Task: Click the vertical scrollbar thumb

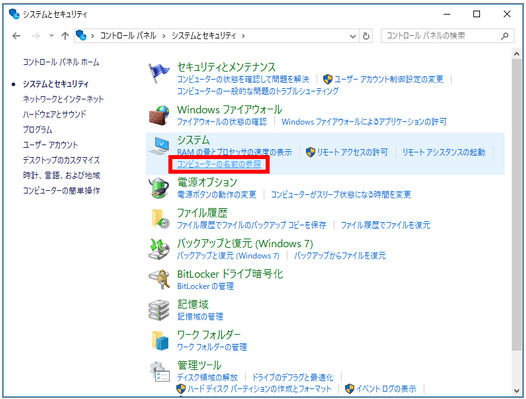Action: pyautogui.click(x=517, y=205)
